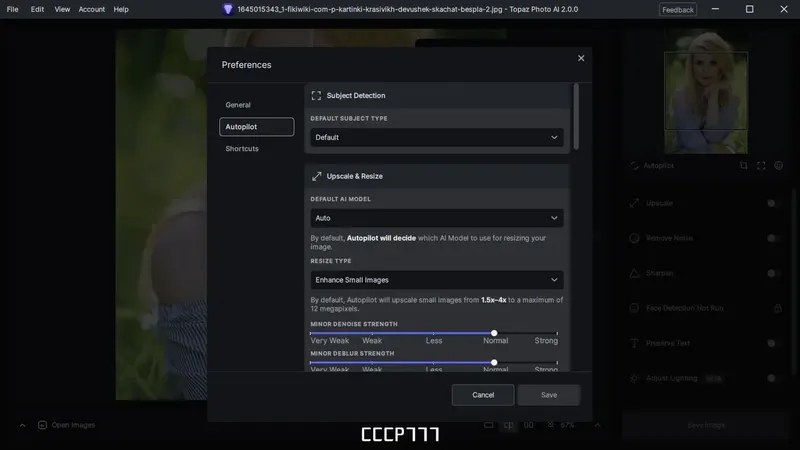Viewport: 800px width, 450px height.
Task: Toggle the Sharpen switch
Action: click(773, 273)
